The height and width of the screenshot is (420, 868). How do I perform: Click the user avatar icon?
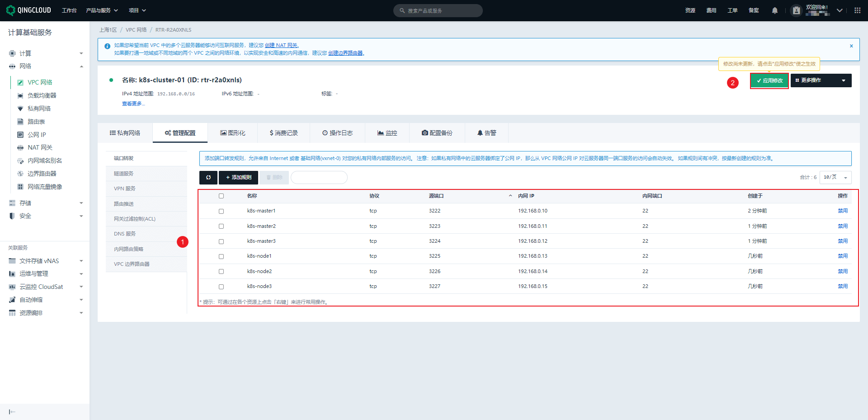coord(797,10)
